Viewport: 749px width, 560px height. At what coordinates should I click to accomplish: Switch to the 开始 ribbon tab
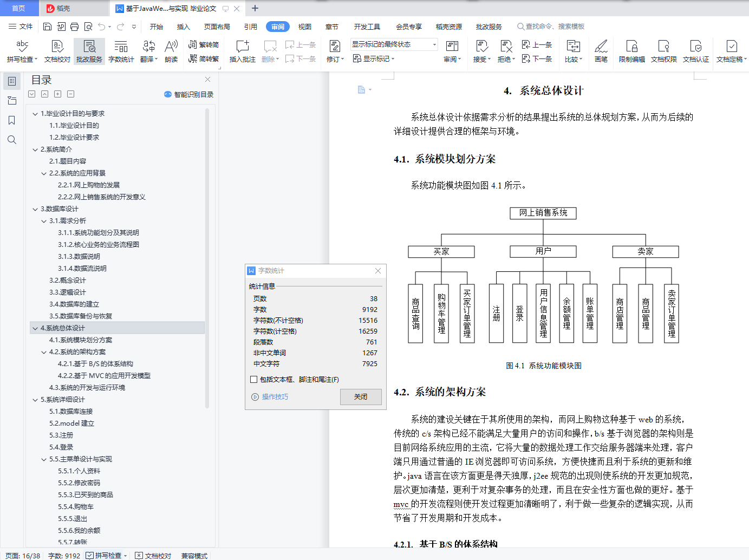(157, 27)
